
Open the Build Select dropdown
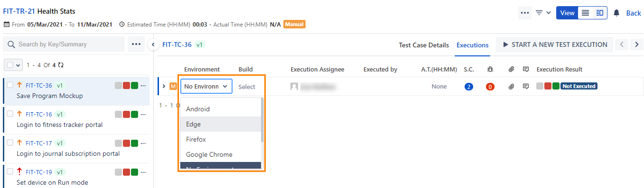tap(247, 87)
